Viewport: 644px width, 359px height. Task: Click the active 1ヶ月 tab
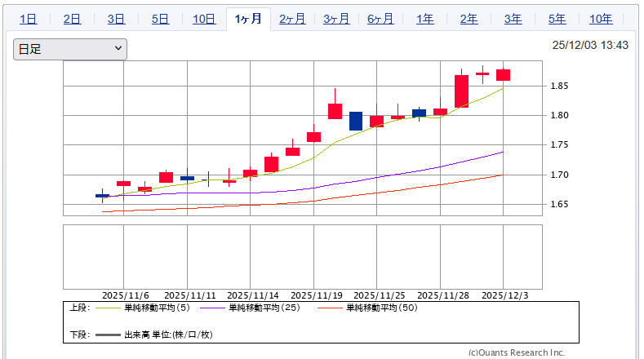coord(248,19)
